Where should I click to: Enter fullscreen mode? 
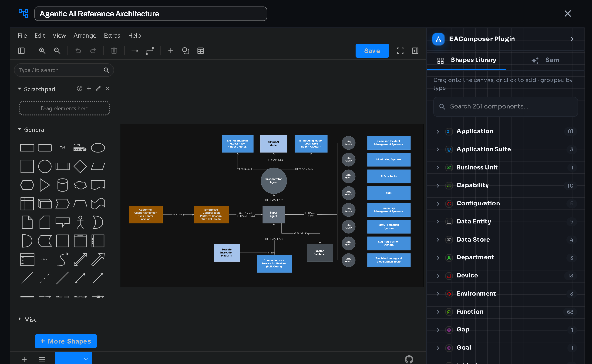tap(400, 51)
